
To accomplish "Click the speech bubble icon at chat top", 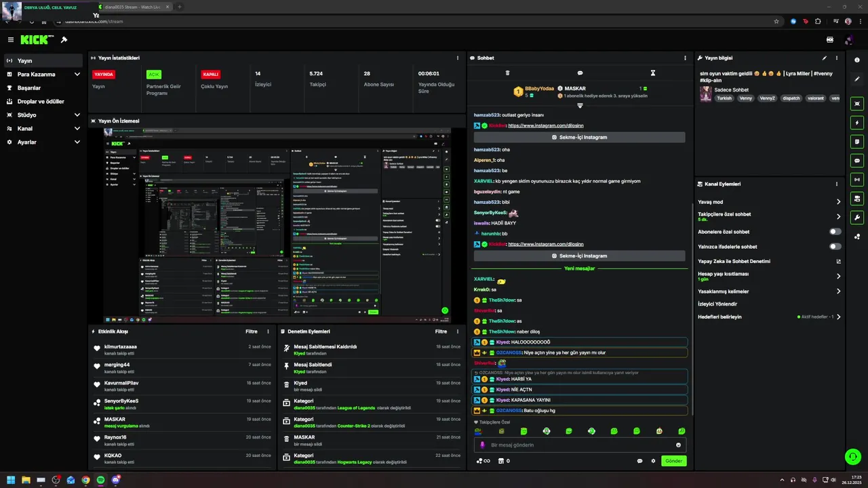I will [580, 73].
